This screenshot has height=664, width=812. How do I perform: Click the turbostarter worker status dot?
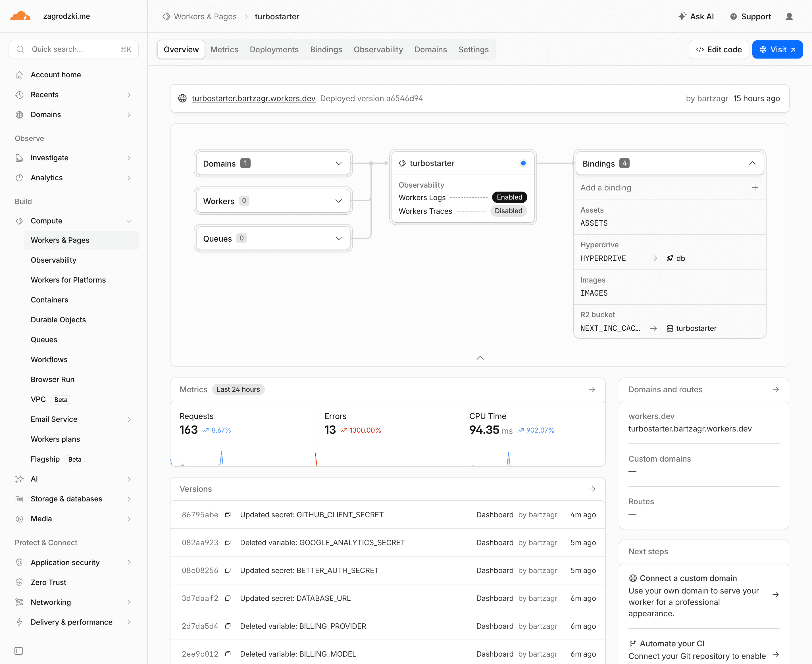[523, 163]
